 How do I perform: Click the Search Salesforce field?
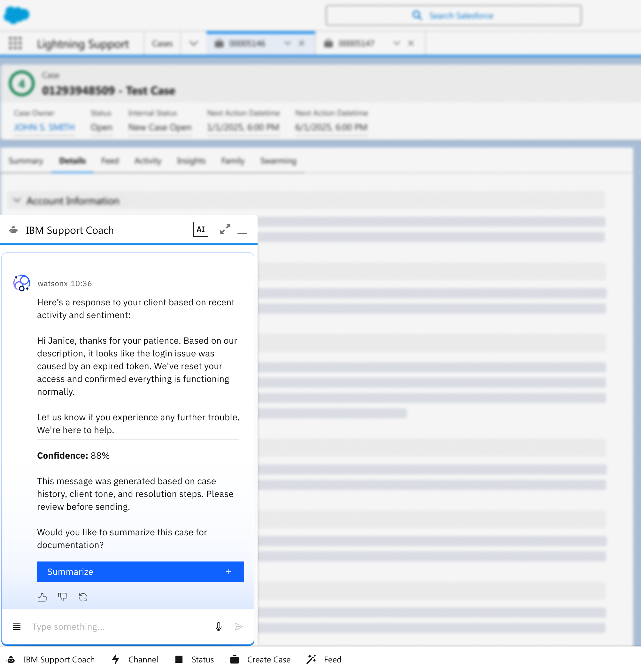coord(453,15)
